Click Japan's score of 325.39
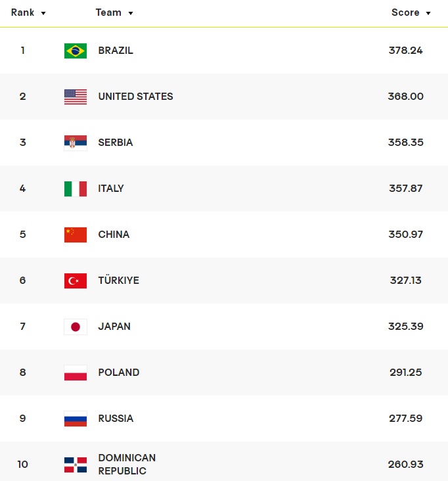This screenshot has width=448, height=481. 405,327
